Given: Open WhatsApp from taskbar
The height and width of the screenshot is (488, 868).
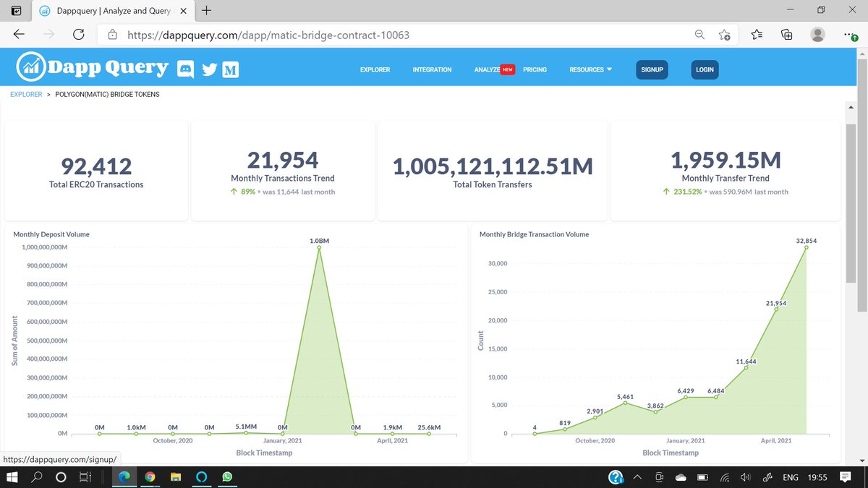Looking at the screenshot, I should pos(228,477).
